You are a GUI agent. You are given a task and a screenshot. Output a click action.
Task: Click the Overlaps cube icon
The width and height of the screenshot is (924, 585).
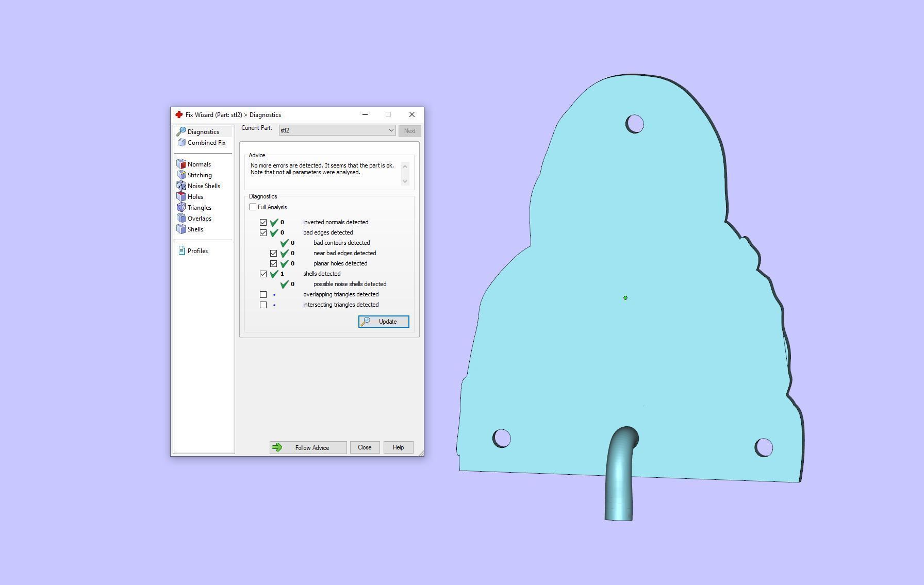[181, 218]
